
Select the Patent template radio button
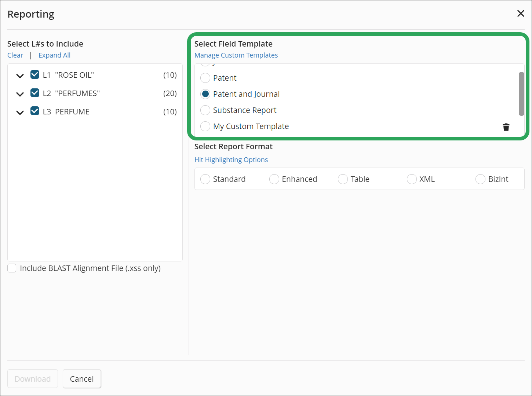tap(205, 78)
